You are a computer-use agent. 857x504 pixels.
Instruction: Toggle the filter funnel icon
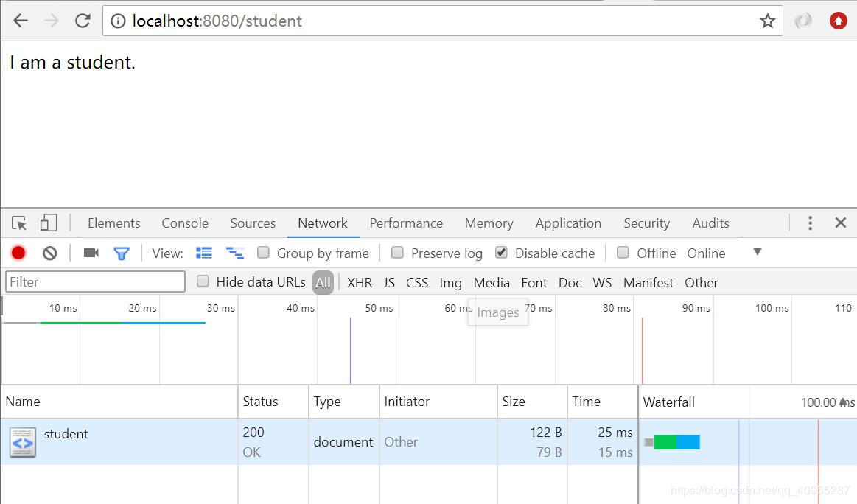[x=122, y=253]
